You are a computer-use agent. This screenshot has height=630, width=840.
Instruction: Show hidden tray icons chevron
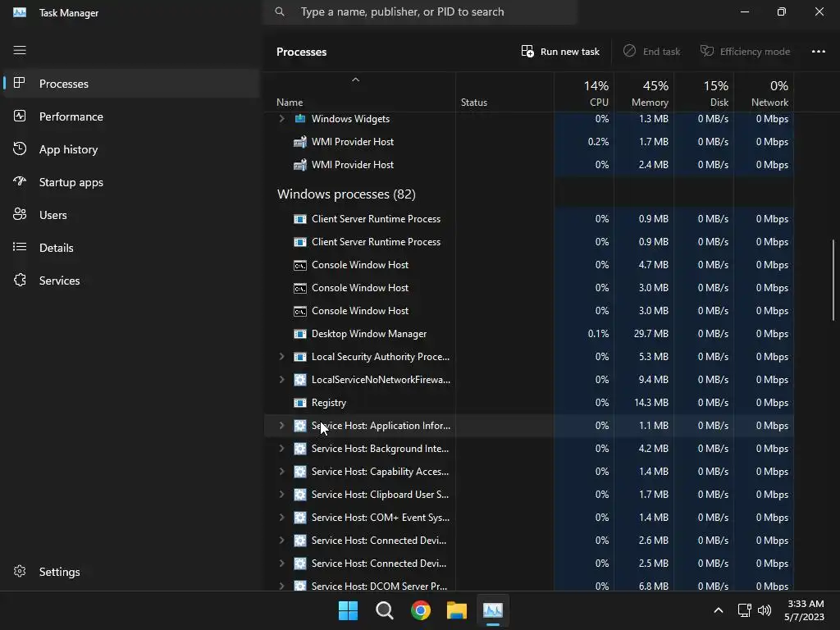pos(719,610)
